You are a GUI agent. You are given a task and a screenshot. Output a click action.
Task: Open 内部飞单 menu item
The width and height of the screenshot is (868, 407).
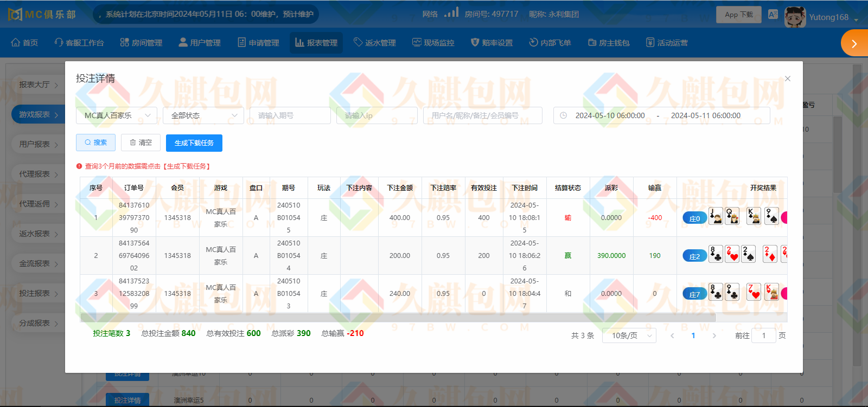[550, 43]
